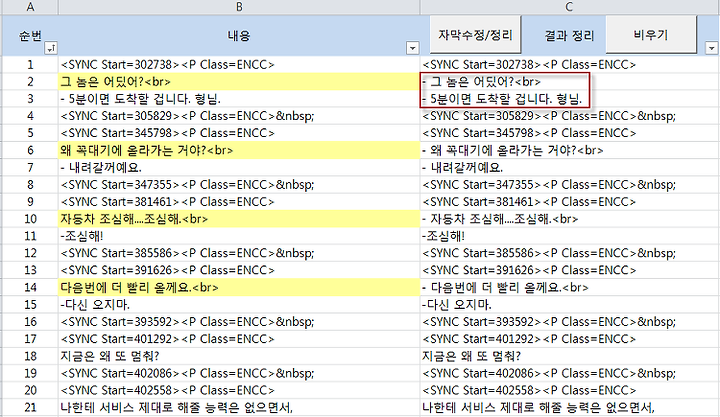Select column C cell with SYNC Start=385586
This screenshot has width=720, height=417.
click(x=570, y=253)
